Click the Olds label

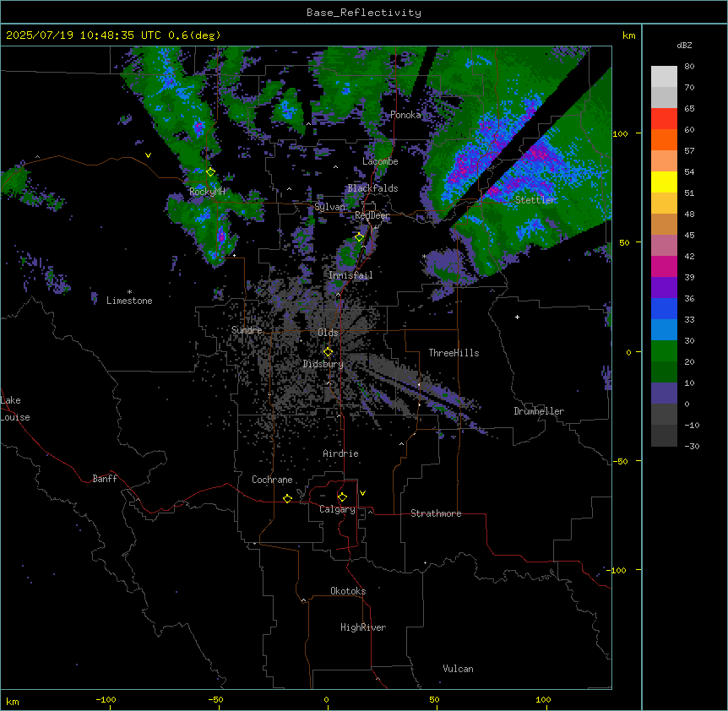[x=328, y=333]
